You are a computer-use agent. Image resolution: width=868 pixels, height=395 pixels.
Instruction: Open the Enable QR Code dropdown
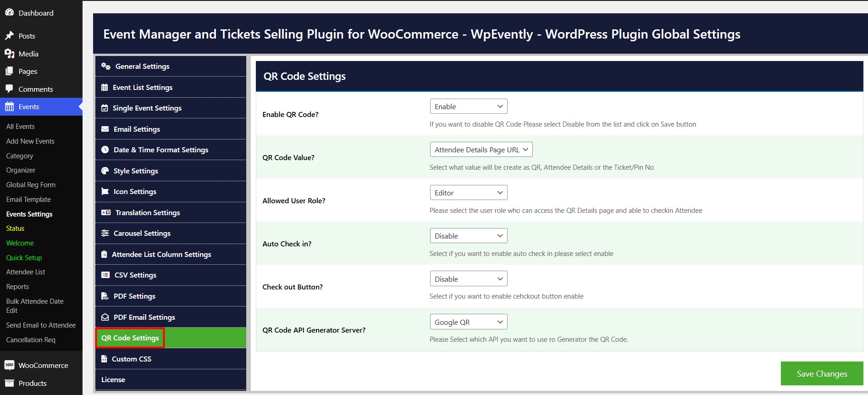(468, 106)
